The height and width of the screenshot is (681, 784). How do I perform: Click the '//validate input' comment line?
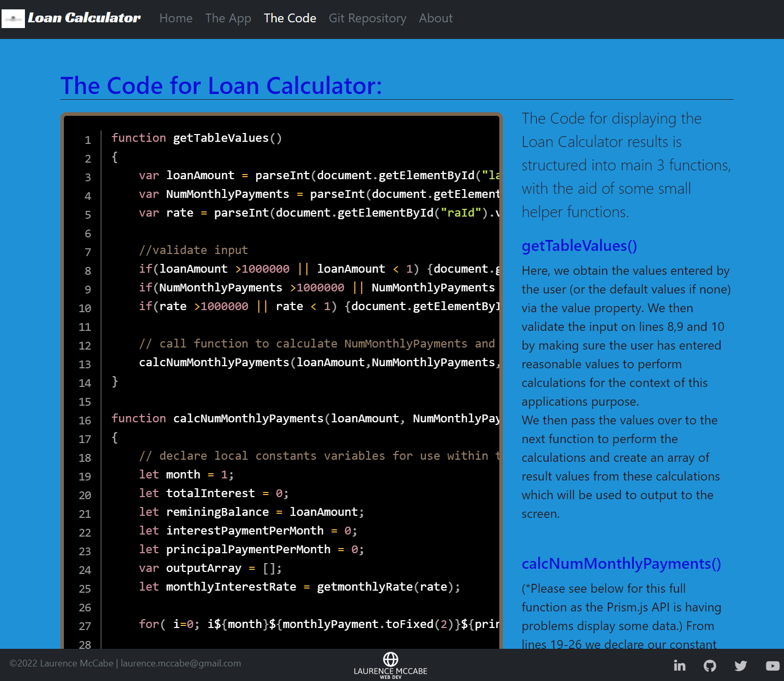193,250
